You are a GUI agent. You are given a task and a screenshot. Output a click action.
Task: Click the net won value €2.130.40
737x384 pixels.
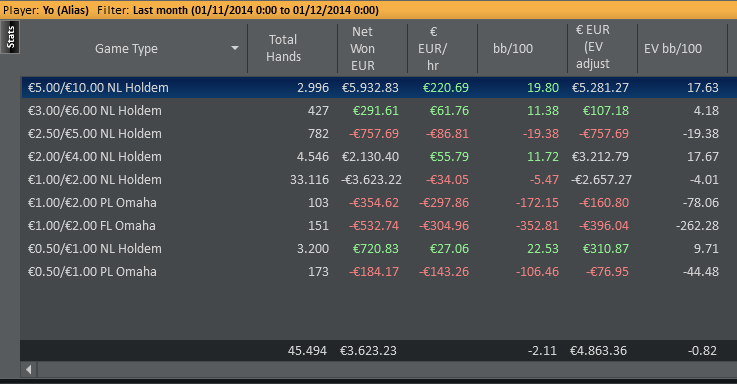[370, 157]
